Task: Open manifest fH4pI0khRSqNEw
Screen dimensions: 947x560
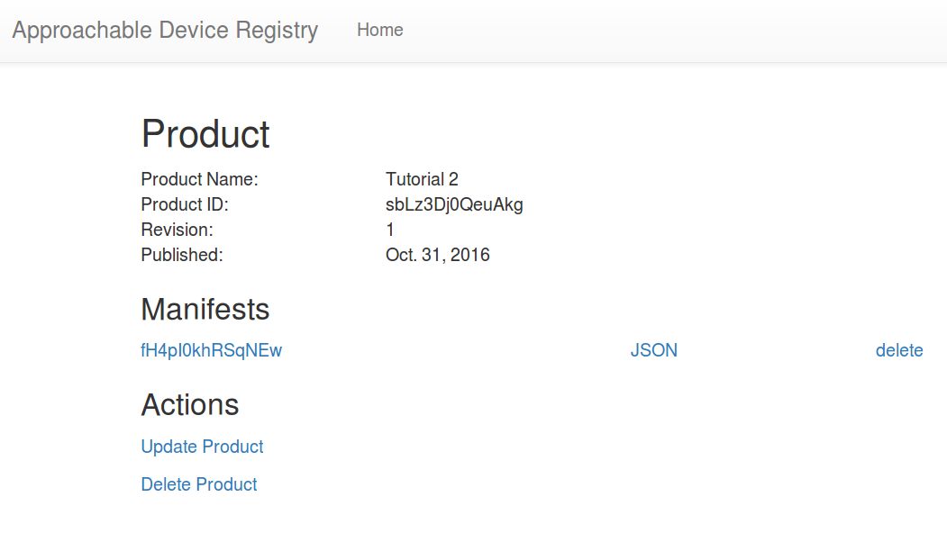Action: (x=211, y=350)
